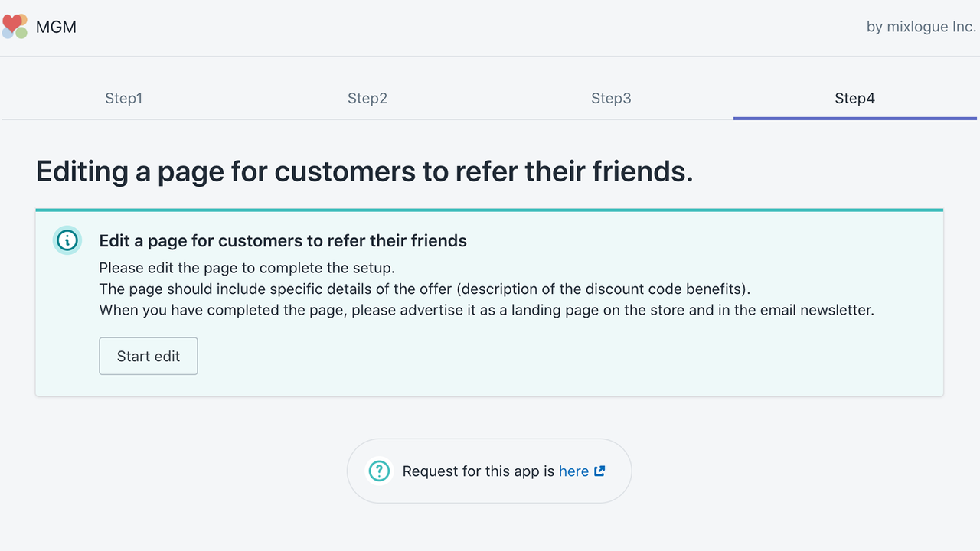
Task: Click the 'Request for this app is' text
Action: pyautogui.click(x=479, y=471)
